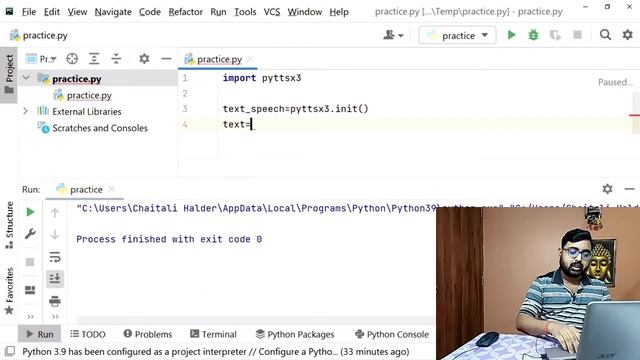The image size is (640, 360).
Task: Toggle scroll to end in Run console
Action: pyautogui.click(x=55, y=279)
